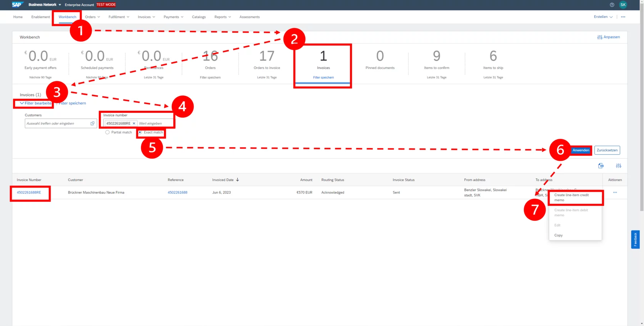Go to the Home tab
Screen dimensions: 644x326
[x=18, y=17]
